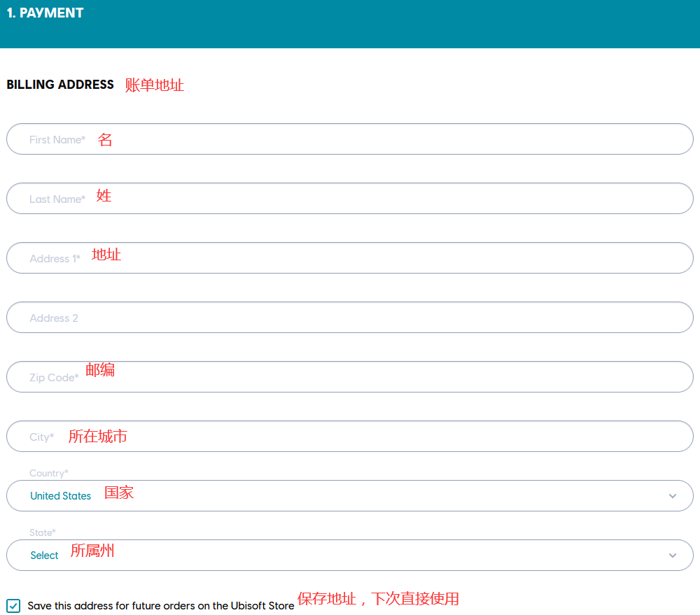Uncheck the save address checkbox
Screen dimensions: 700x615
(13, 606)
